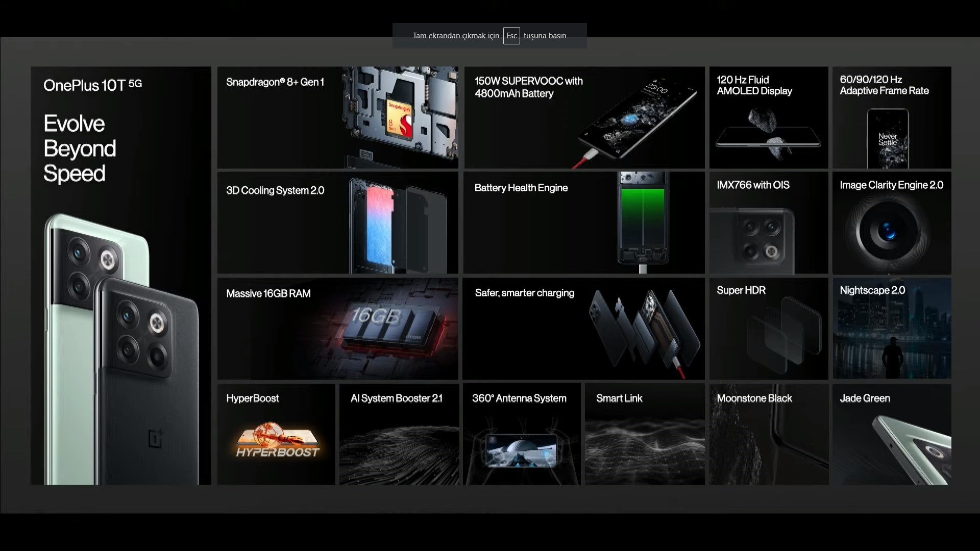Expand the Jade Green color option

(x=892, y=434)
